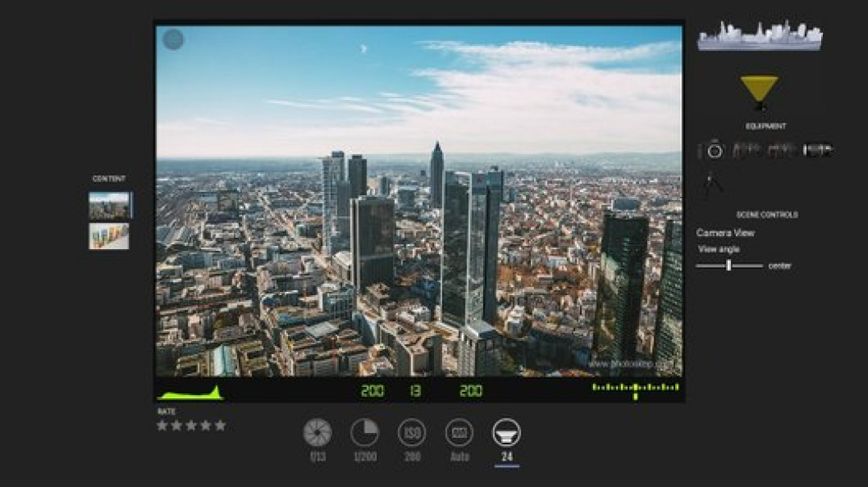Click the 'f/13' aperture value label
The image size is (868, 487).
pos(318,457)
